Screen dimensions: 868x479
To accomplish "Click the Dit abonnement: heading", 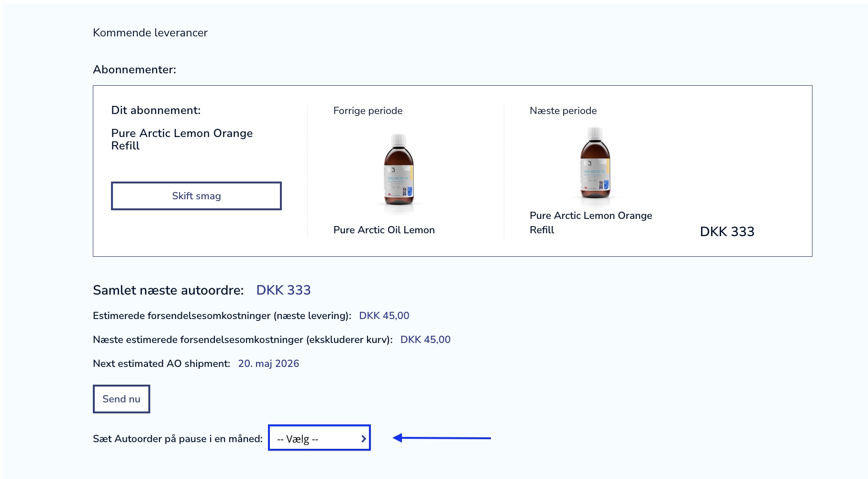I will [156, 110].
